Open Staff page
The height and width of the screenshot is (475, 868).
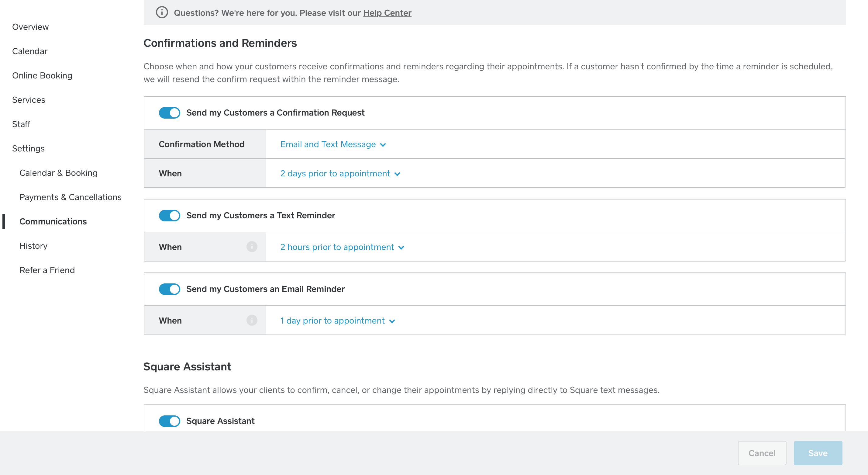click(21, 124)
